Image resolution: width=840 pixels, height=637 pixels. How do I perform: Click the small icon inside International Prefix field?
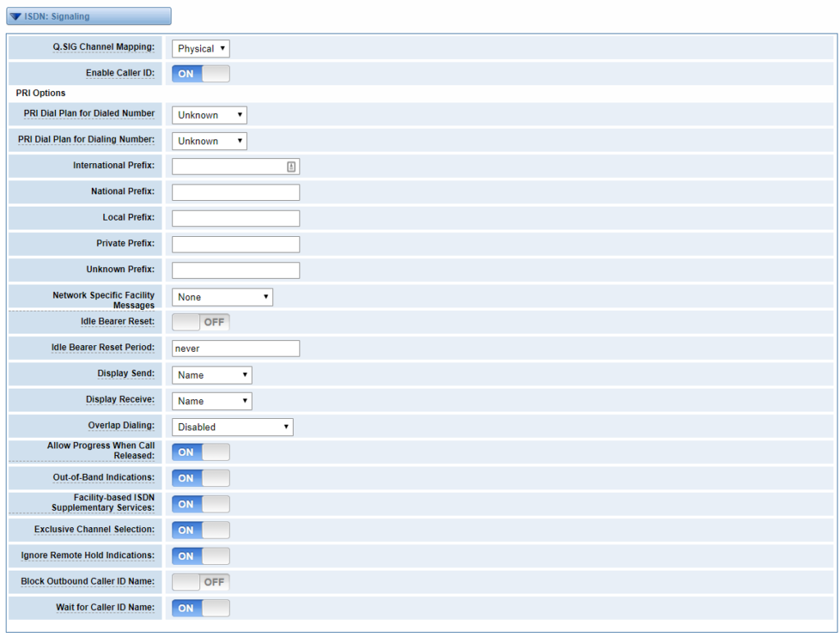click(293, 166)
